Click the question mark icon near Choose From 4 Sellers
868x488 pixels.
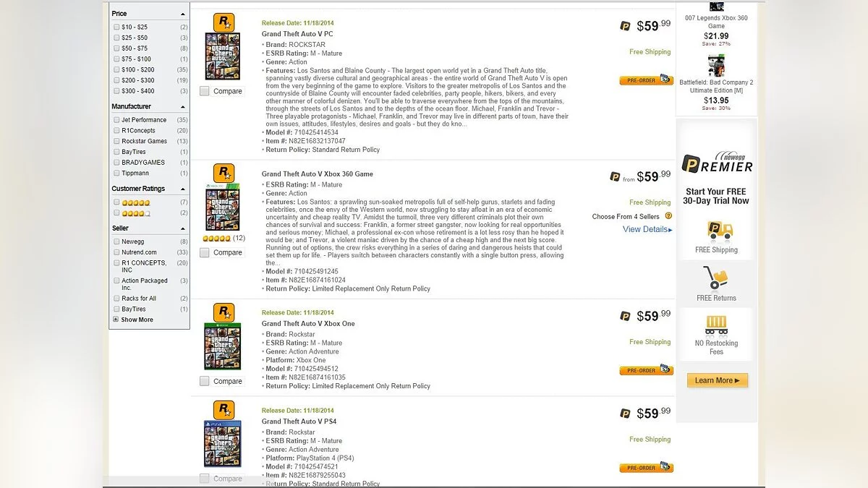point(668,215)
